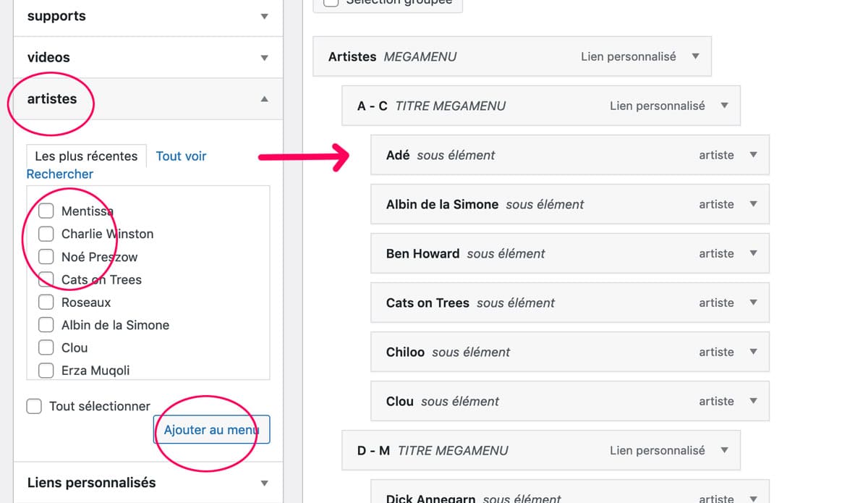
Task: Expand the Artistes MEGAMENU item arrow
Action: point(695,56)
